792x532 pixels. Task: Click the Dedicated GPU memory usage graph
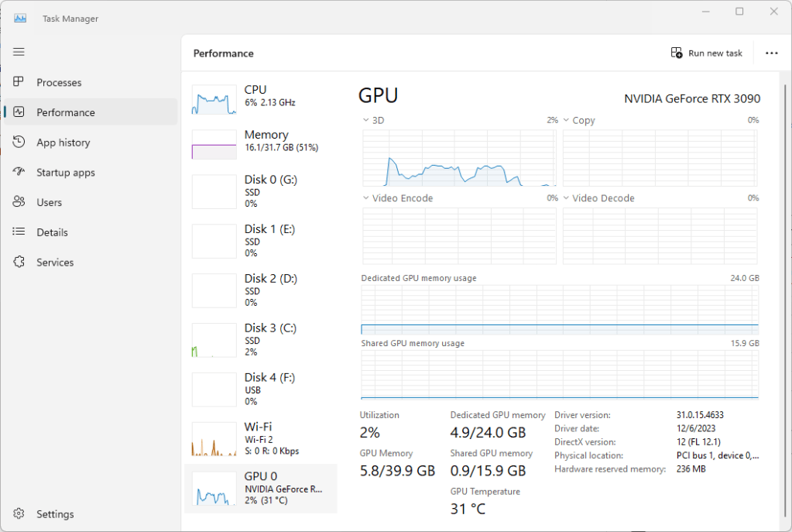point(560,310)
